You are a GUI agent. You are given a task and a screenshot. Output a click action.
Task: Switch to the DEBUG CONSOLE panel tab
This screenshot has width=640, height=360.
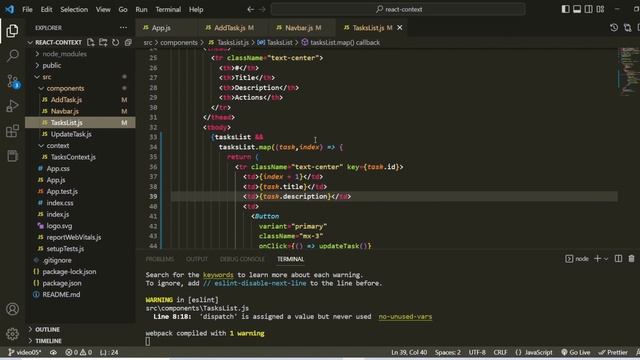[x=242, y=259]
